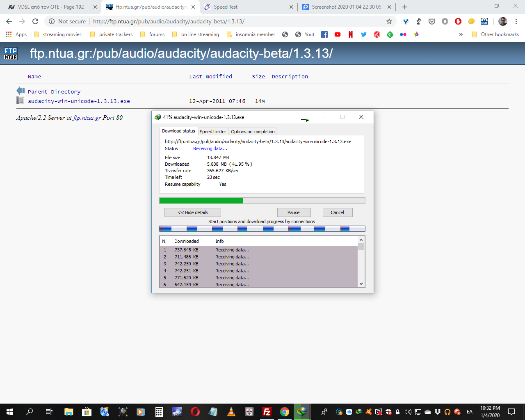Click the audacity-win-unicode-1.3.13.exe link
The height and width of the screenshot is (420, 525).
click(x=79, y=101)
